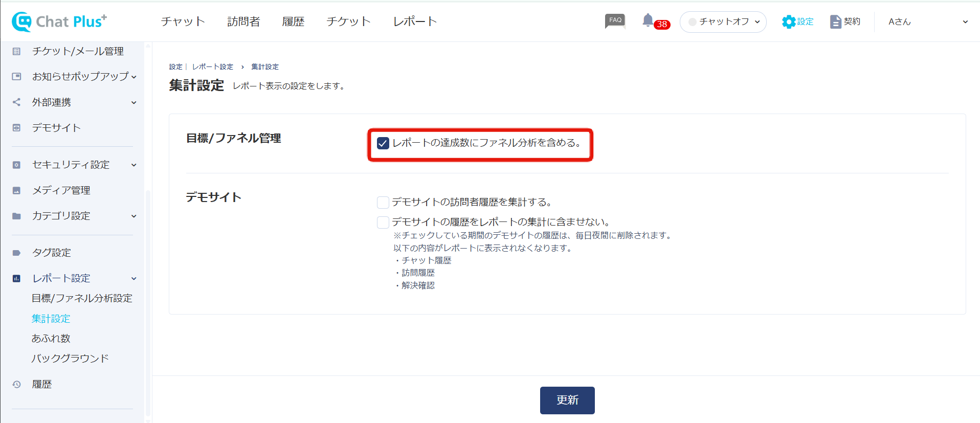Click the レポート設定 breadcrumb link
The image size is (980, 423).
pos(213,67)
